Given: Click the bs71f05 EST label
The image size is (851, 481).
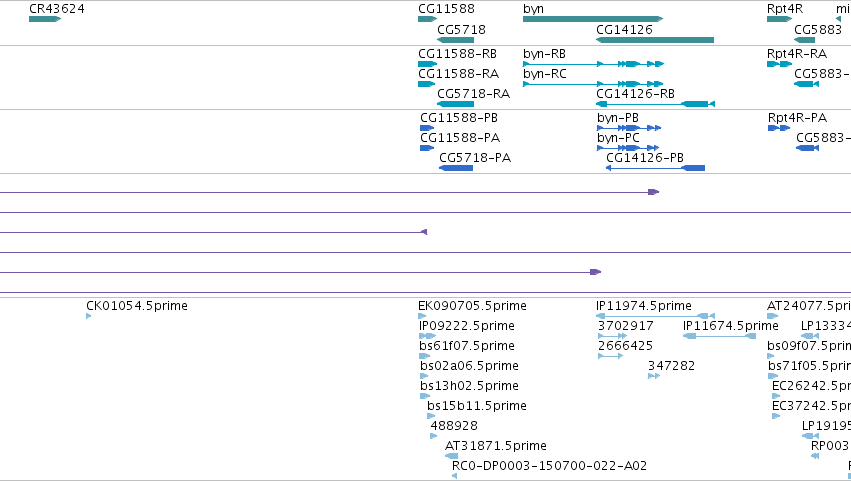Looking at the screenshot, I should 809,366.
